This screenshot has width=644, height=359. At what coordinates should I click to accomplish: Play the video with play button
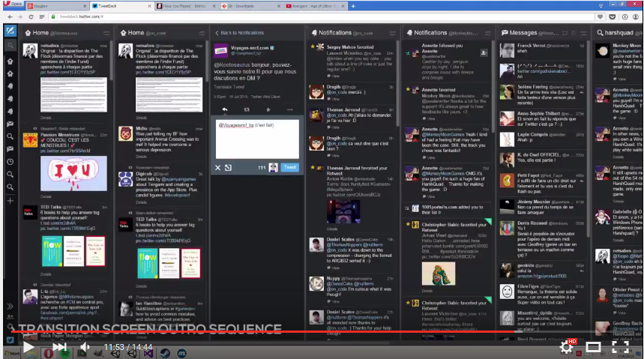28,347
